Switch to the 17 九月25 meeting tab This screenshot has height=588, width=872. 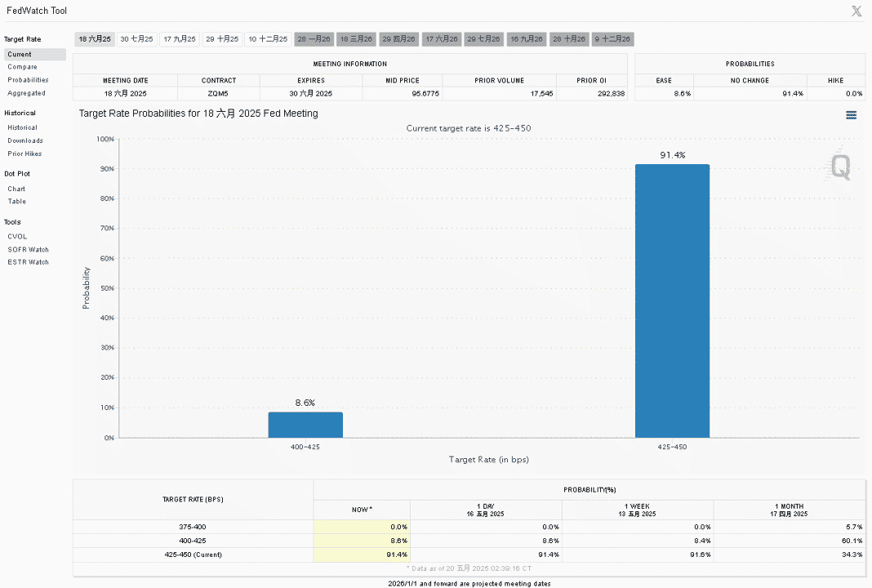point(180,39)
